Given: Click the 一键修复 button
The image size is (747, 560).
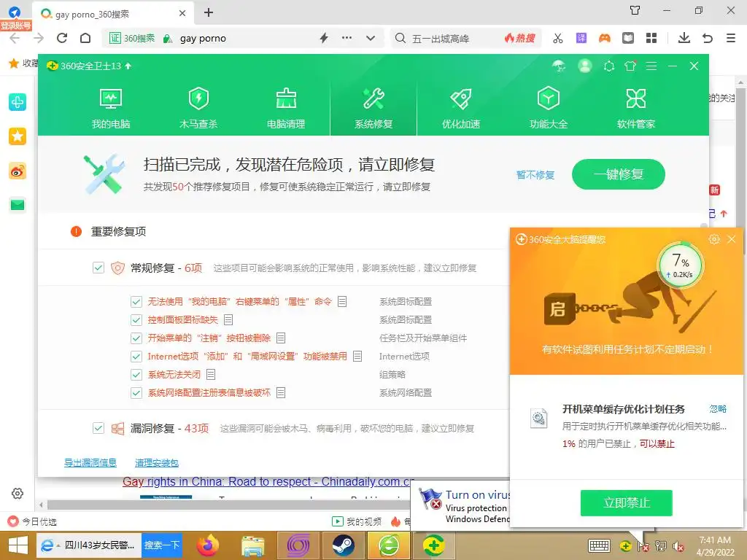Looking at the screenshot, I should coord(619,174).
